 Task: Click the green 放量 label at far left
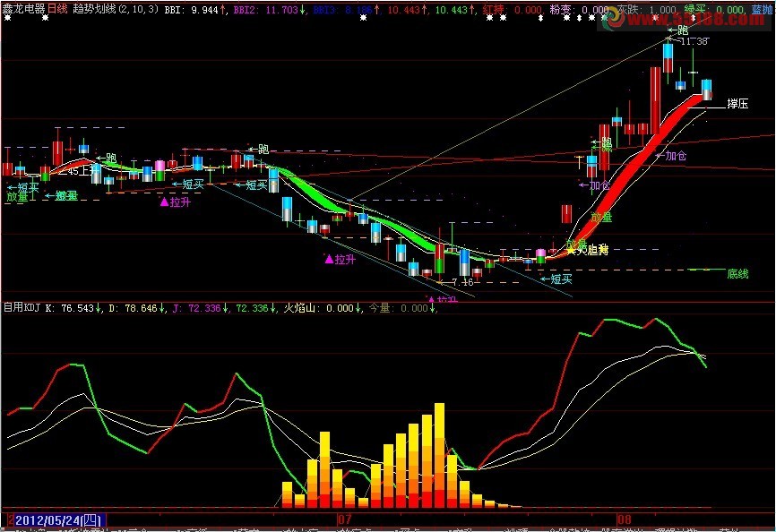point(17,197)
